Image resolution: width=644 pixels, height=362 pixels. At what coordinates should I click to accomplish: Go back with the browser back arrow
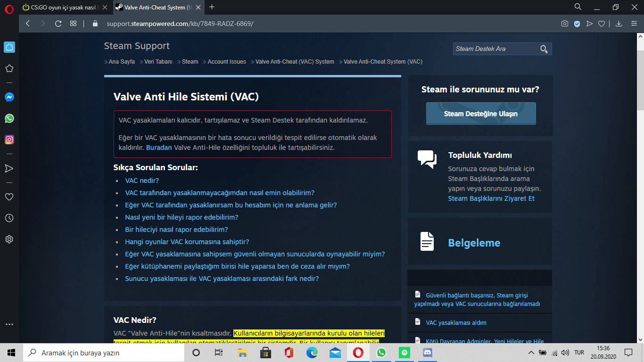coord(28,24)
